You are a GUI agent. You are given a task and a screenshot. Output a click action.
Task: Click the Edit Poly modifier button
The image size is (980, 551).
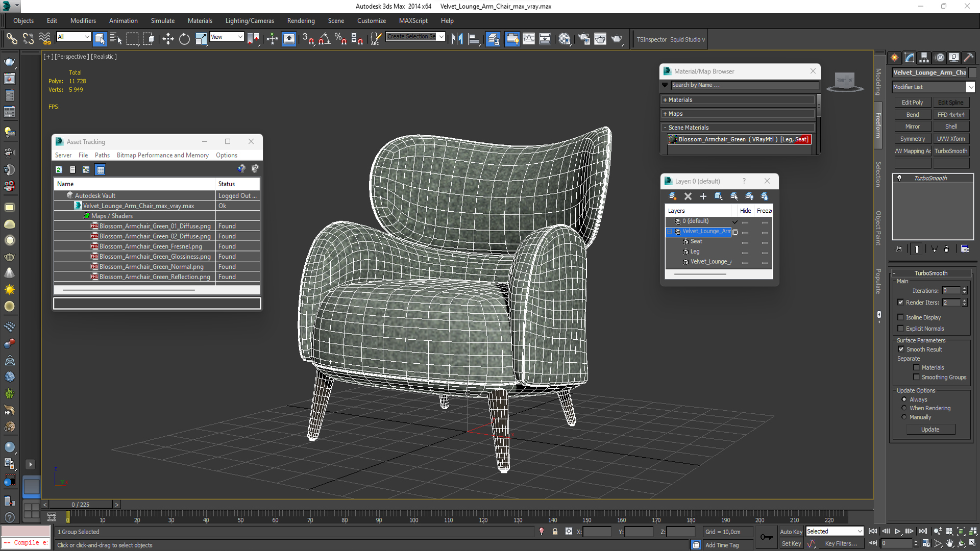[912, 103]
